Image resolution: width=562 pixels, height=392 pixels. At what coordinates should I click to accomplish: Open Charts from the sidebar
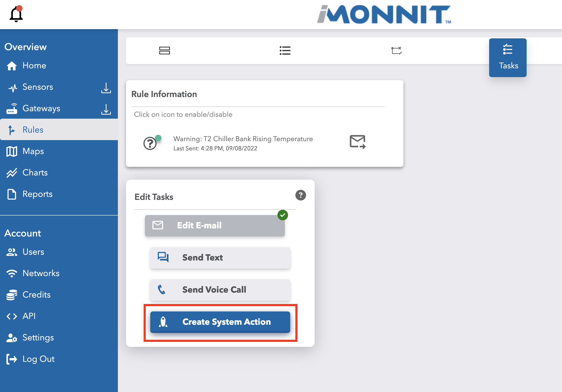[x=59, y=172]
